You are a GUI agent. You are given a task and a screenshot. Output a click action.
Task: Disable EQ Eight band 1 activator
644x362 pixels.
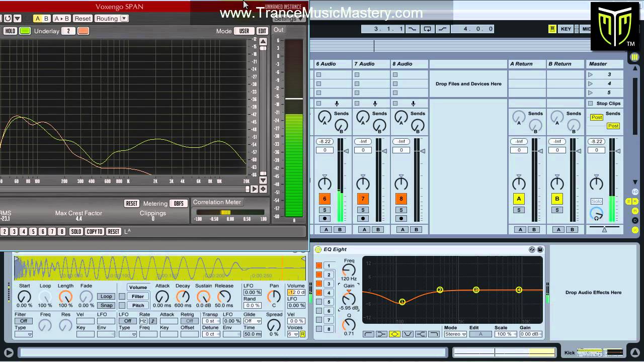(x=319, y=265)
